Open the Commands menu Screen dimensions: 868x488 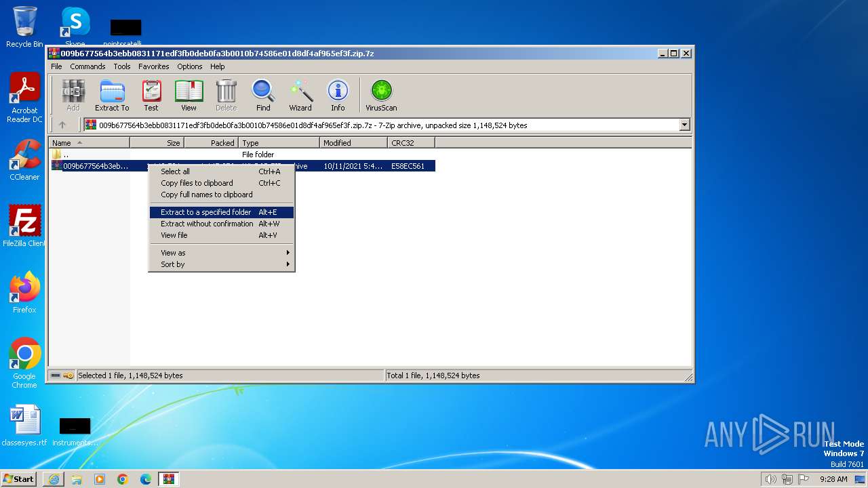coord(87,66)
